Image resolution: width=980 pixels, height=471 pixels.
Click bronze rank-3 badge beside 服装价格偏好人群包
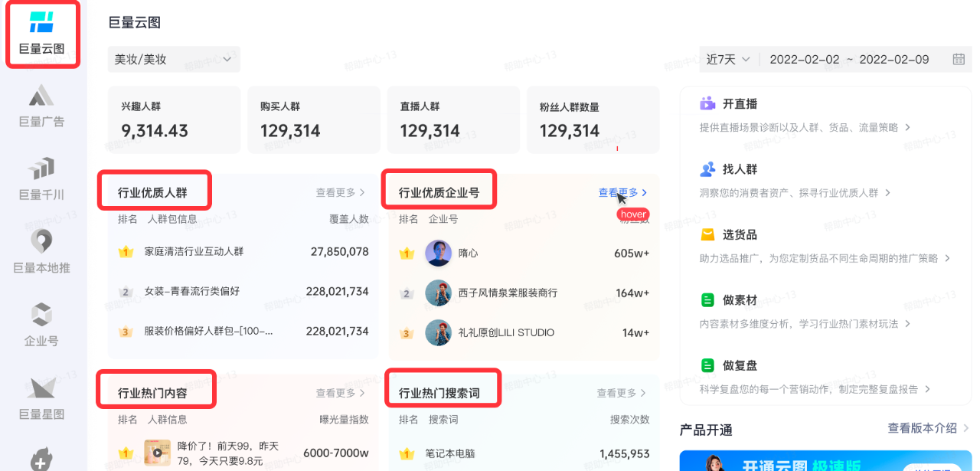(x=126, y=332)
